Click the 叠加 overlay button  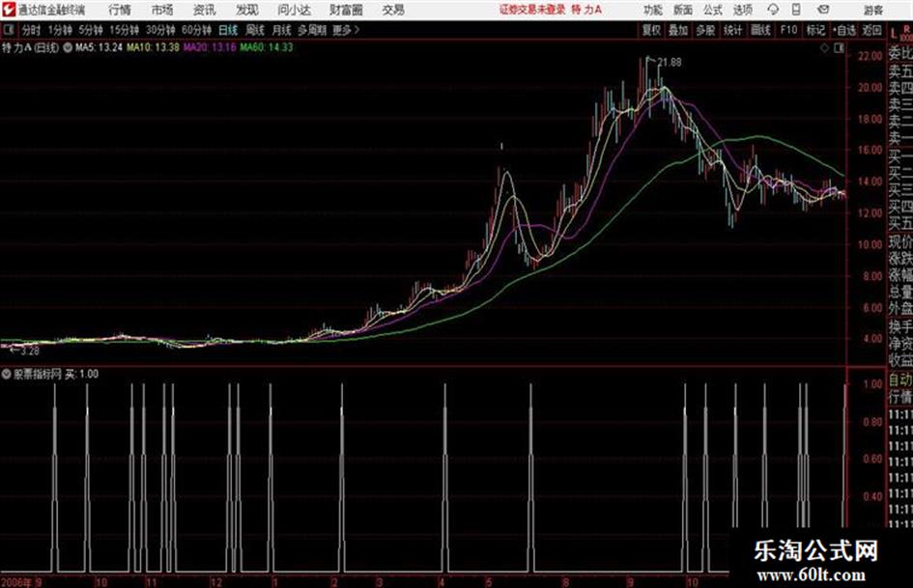[x=678, y=30]
